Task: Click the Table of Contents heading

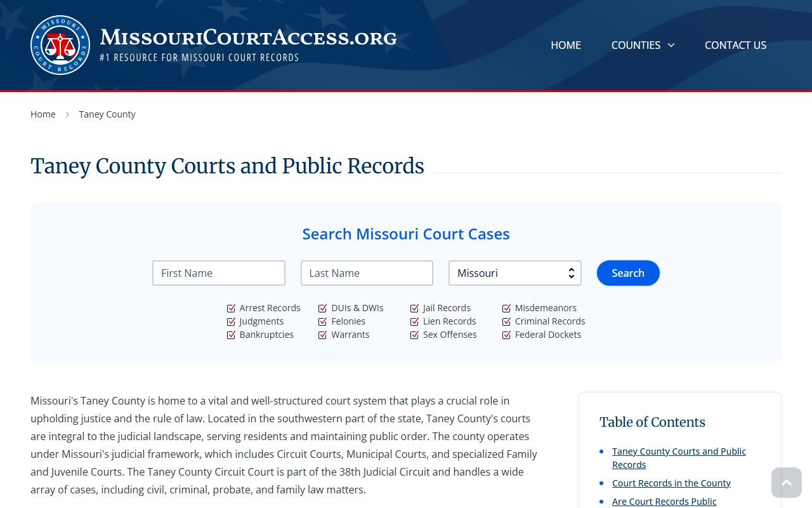Action: pos(652,422)
